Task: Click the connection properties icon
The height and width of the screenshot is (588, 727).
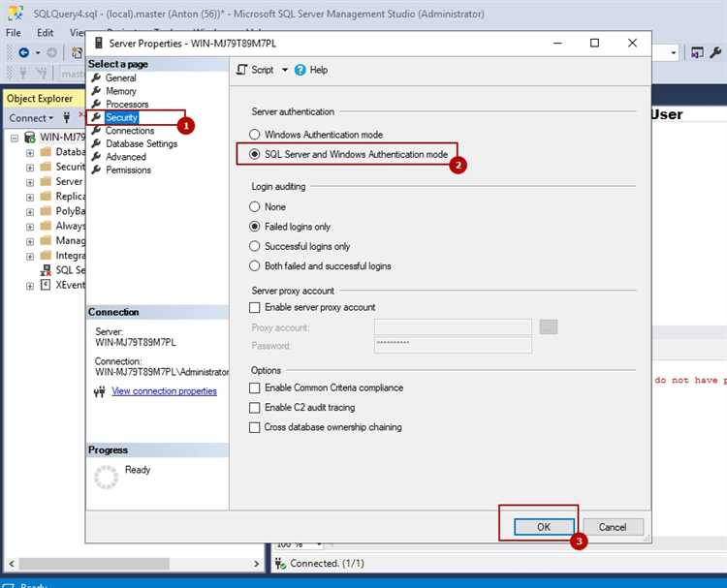Action: point(99,392)
